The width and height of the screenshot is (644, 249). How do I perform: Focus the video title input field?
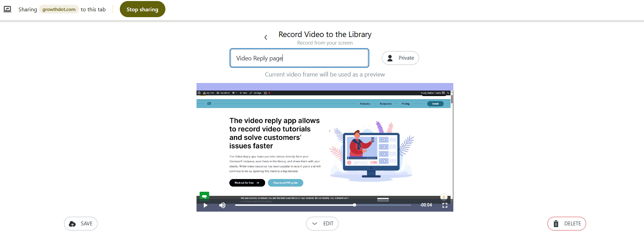tap(299, 58)
